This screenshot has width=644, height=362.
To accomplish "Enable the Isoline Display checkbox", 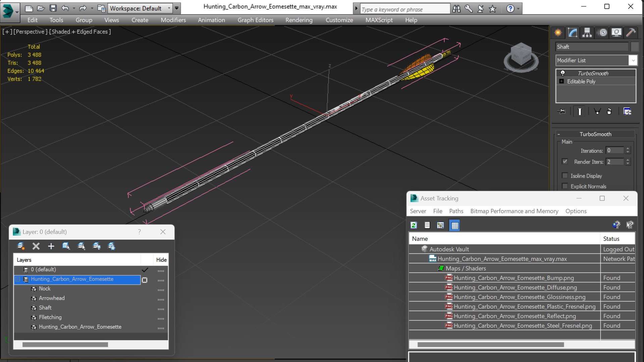I will point(565,176).
